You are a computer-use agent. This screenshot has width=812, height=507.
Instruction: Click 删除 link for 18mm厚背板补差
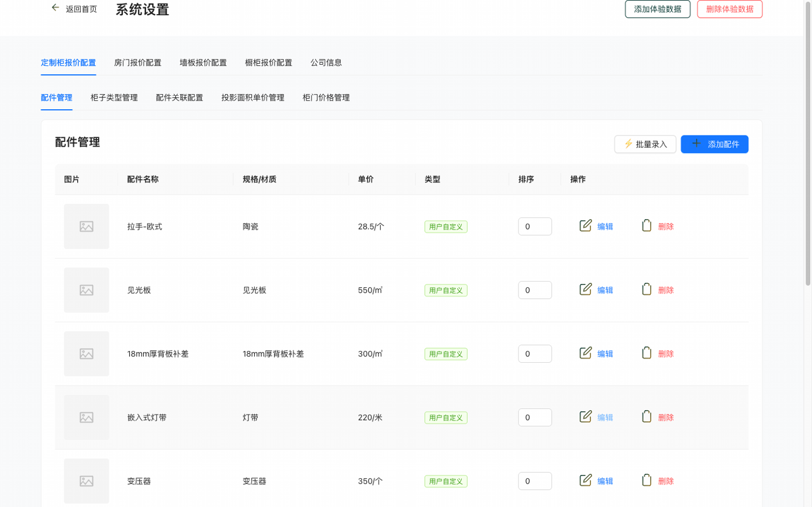click(x=666, y=354)
